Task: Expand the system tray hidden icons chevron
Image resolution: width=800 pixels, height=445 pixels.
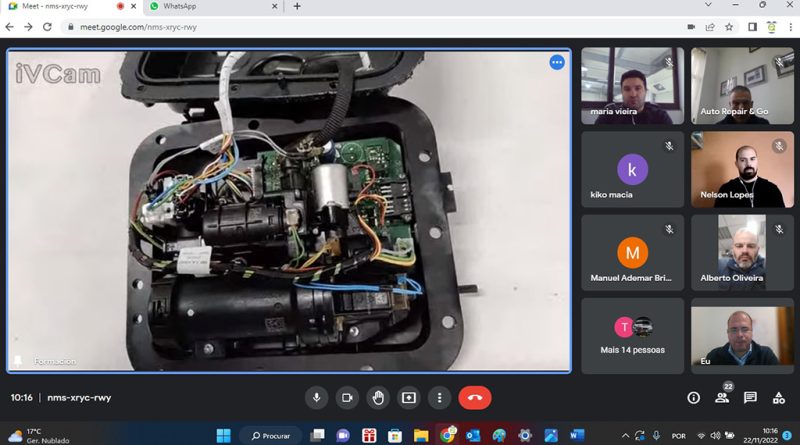Action: [625, 436]
